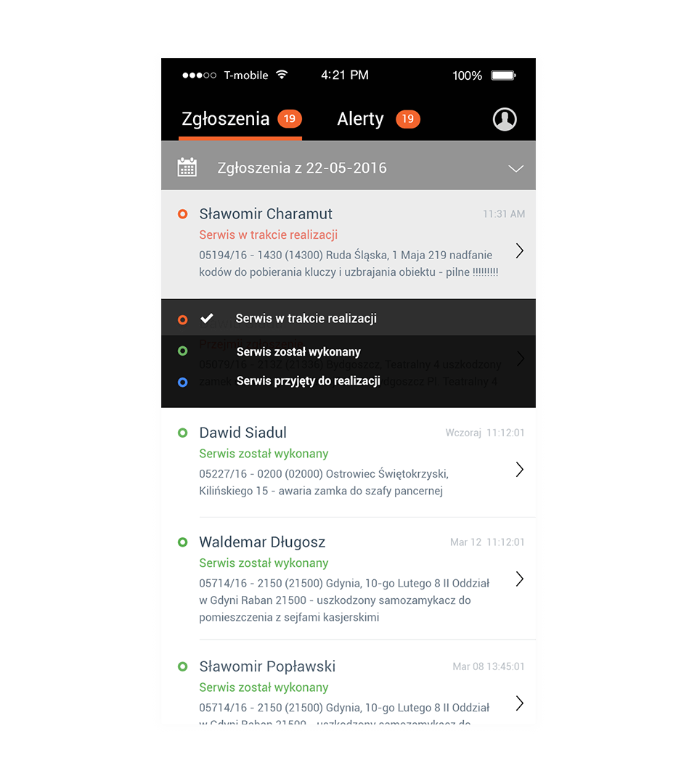Tap the red Serwis w trakcie realizacji status link

pos(269,235)
